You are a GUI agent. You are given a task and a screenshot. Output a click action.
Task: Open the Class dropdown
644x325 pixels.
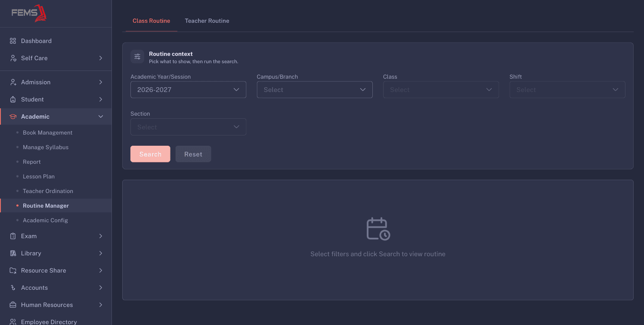[441, 90]
